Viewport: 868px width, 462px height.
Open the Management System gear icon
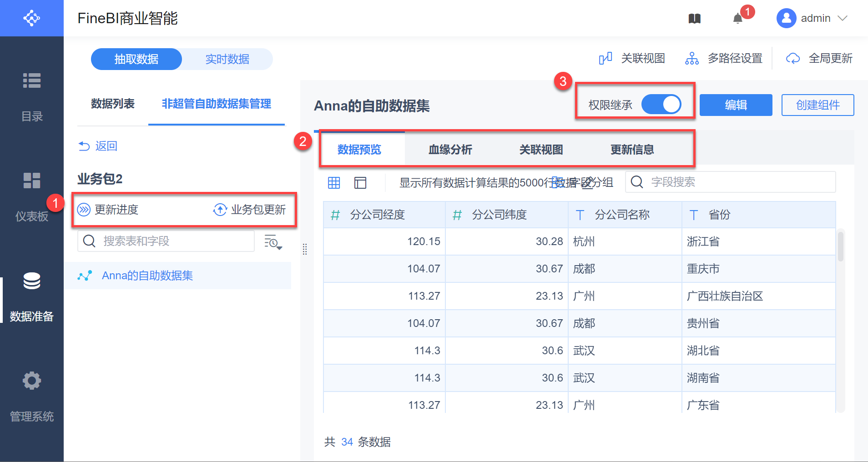click(32, 381)
